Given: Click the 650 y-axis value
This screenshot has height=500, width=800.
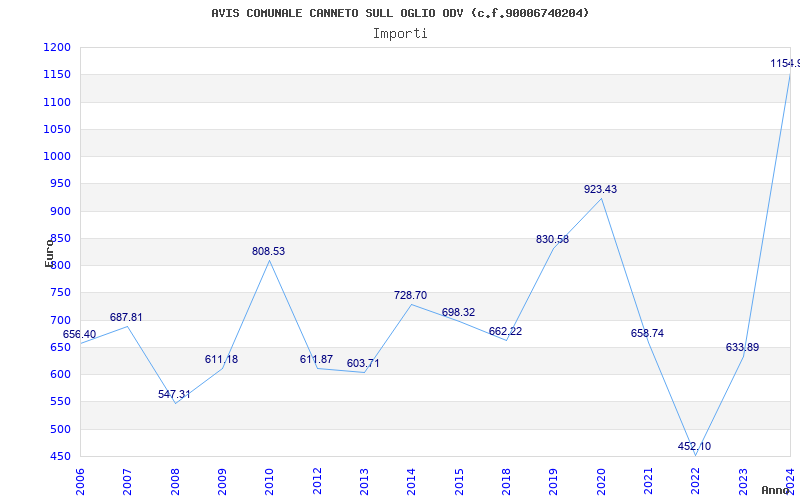Looking at the screenshot, I should click(61, 347).
